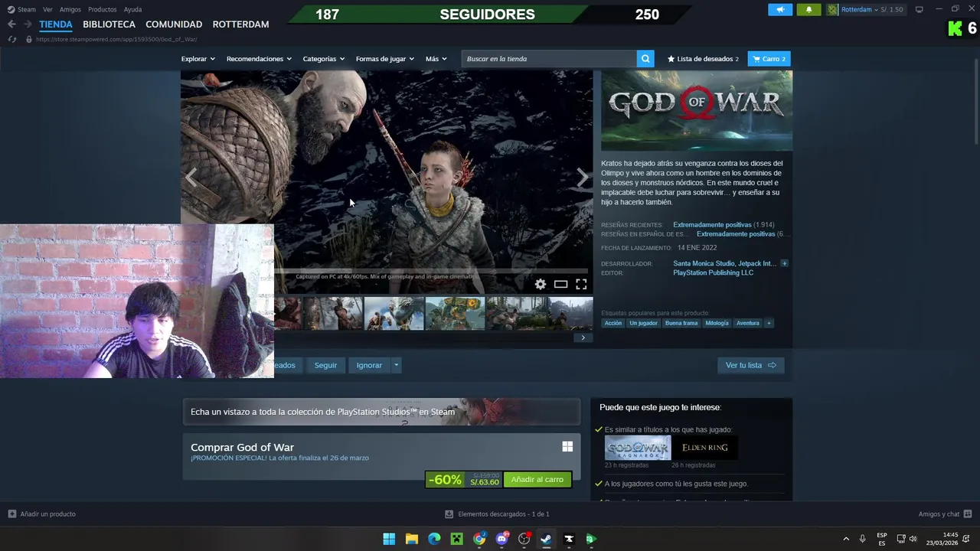Open Google Chrome from taskbar
980x551 pixels.
click(x=479, y=539)
